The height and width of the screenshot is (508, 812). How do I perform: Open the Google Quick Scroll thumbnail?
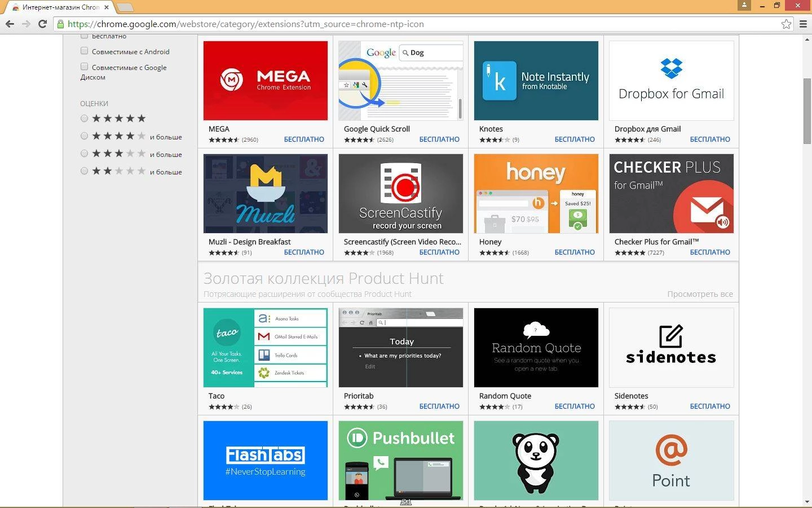(400, 80)
